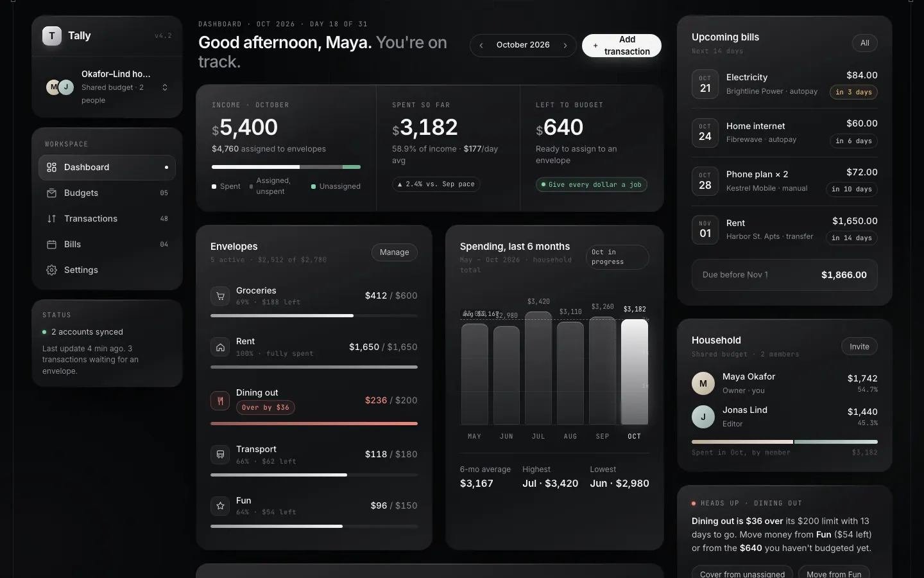Click the Transactions arrows icon
The image size is (924, 578).
[x=52, y=219]
